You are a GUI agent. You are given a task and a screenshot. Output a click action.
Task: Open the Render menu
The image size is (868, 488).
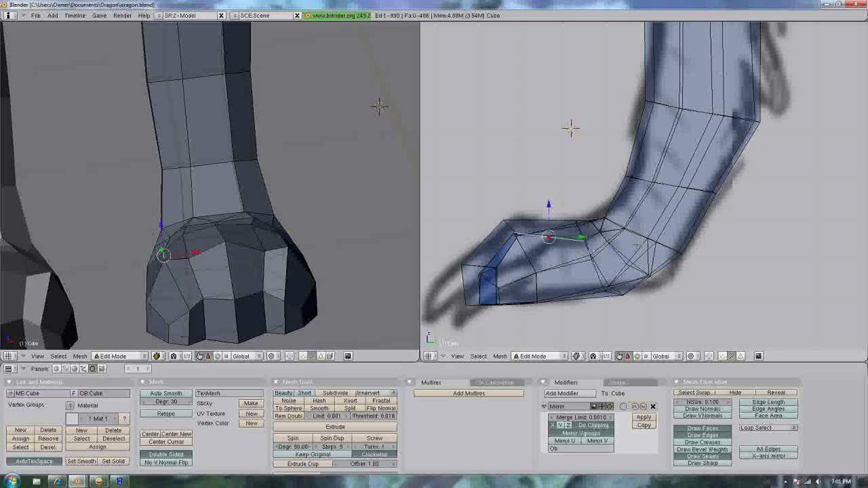coord(122,15)
